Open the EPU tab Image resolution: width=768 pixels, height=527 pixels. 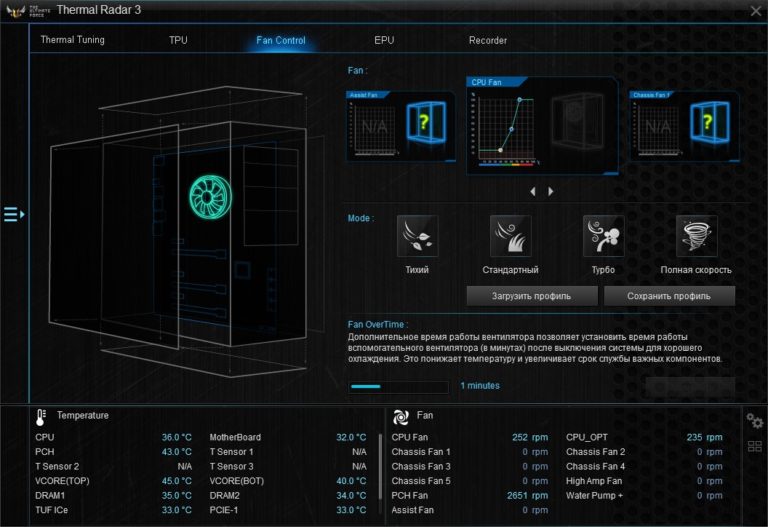pos(384,40)
